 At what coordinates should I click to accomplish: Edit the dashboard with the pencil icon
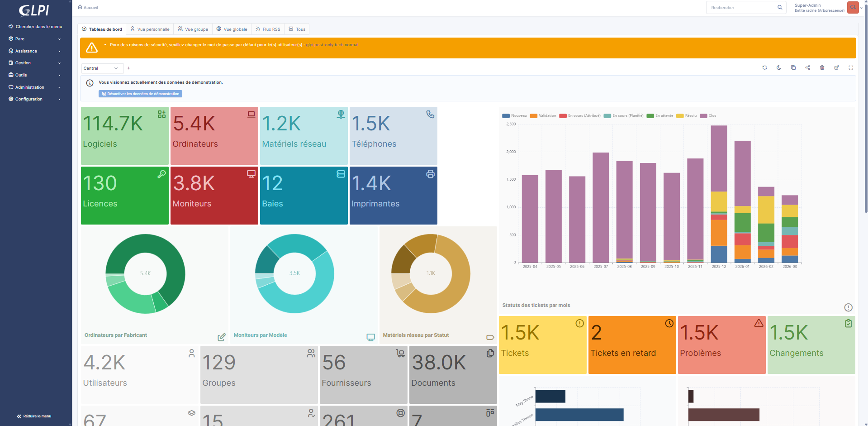point(836,67)
